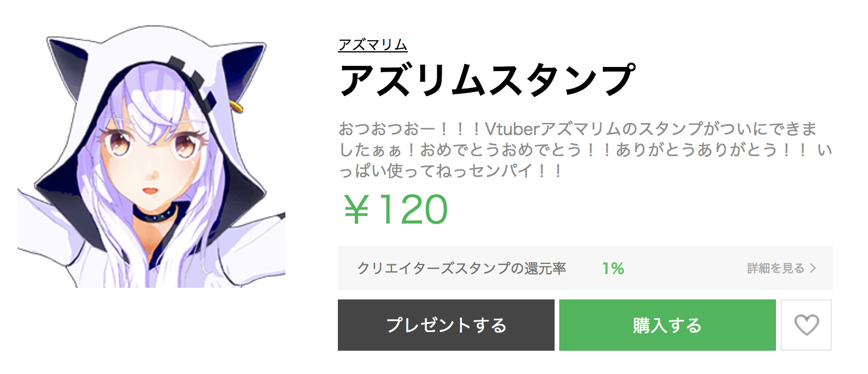Click the アズリムスタンプ title heading
Viewport: 868px width, 374px height.
click(x=486, y=80)
